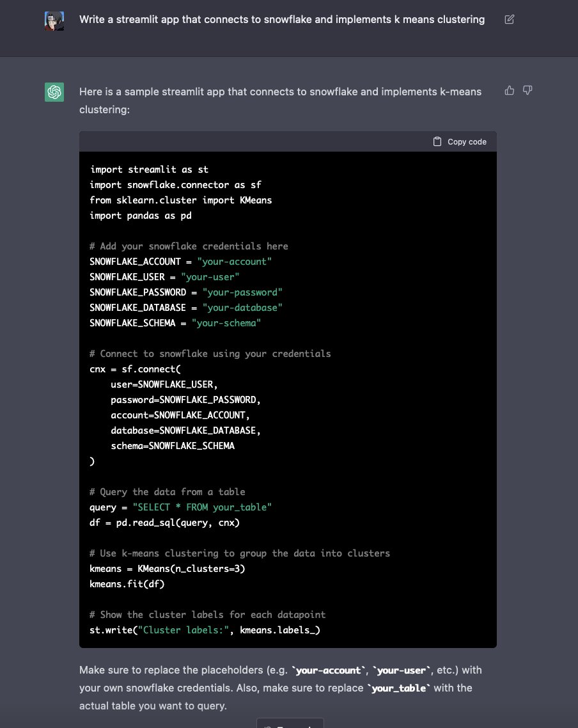Image resolution: width=578 pixels, height=728 pixels.
Task: Click 'kmeans = KMeans(n_clusters=3)' line
Action: pyautogui.click(x=168, y=568)
